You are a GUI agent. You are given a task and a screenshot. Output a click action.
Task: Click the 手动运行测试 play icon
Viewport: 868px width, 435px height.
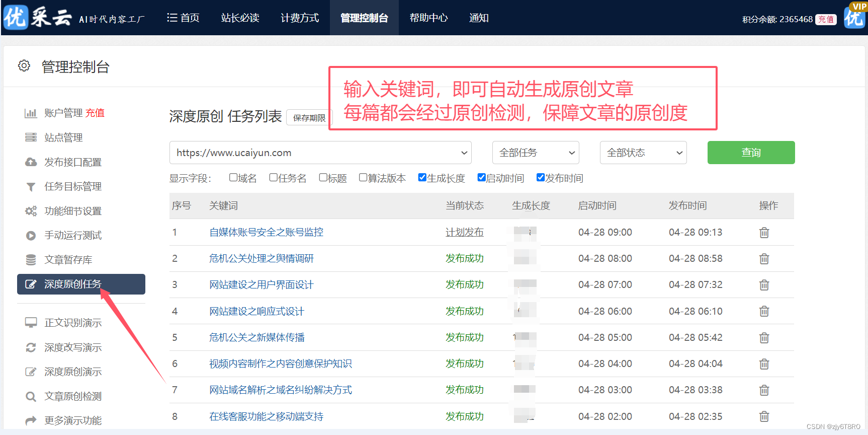(31, 236)
